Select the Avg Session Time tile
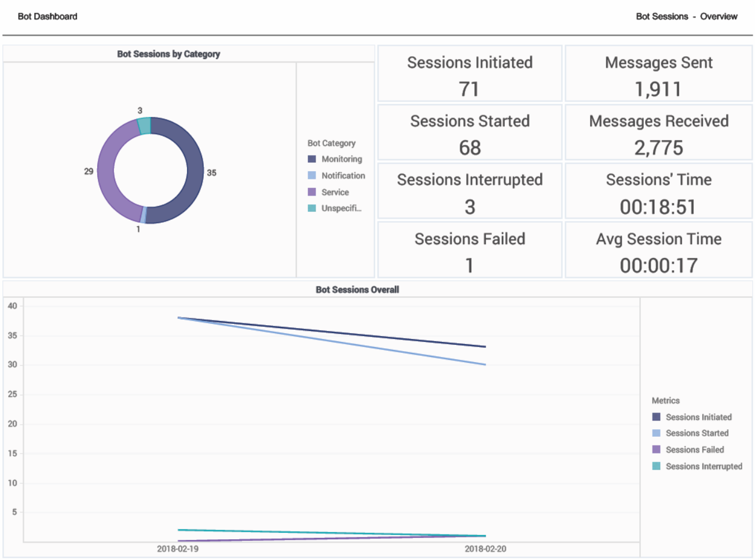Image resolution: width=755 pixels, height=560 pixels. (658, 250)
